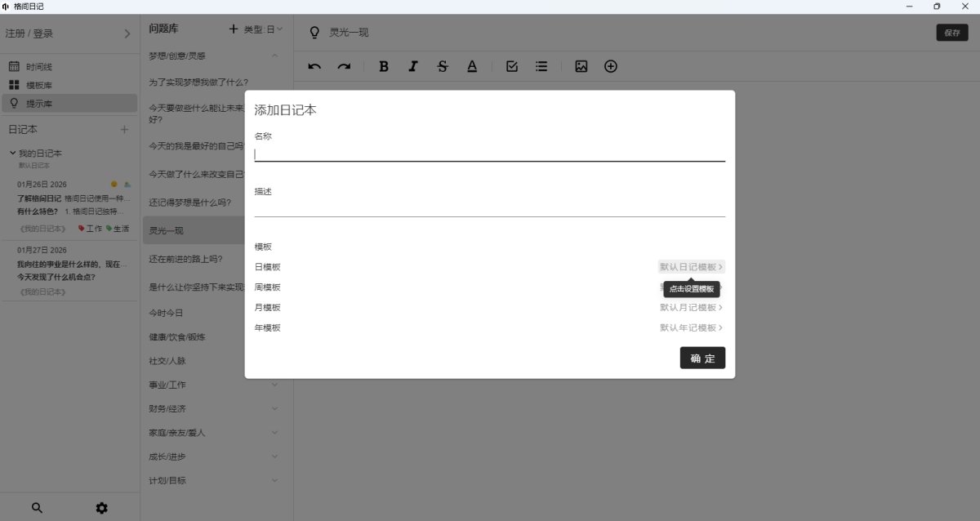Expand the 事业/工作 category
This screenshot has height=521, width=980.
click(274, 385)
